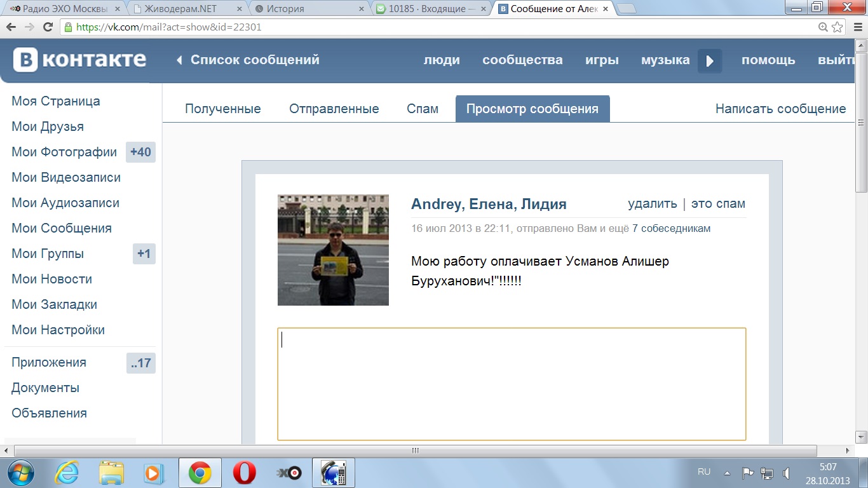Open a new browser tab
868x488 pixels.
[x=626, y=8]
